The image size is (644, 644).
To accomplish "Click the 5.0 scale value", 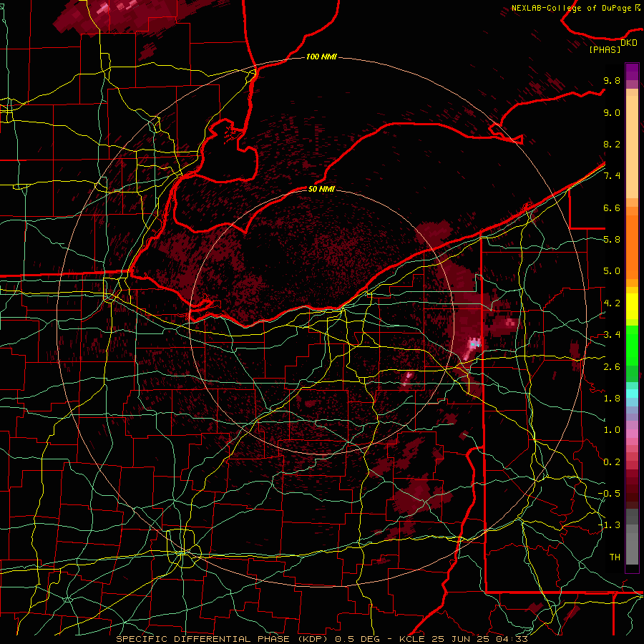I will point(612,271).
